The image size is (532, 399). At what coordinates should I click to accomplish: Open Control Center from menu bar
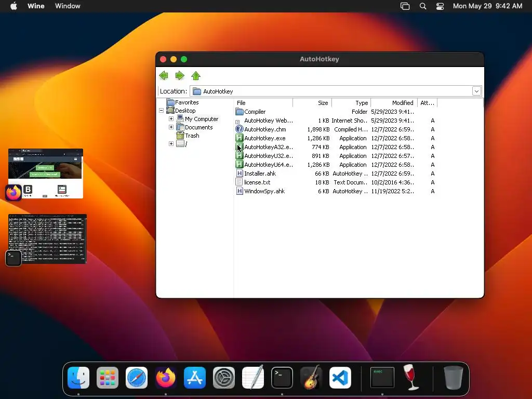pyautogui.click(x=440, y=6)
